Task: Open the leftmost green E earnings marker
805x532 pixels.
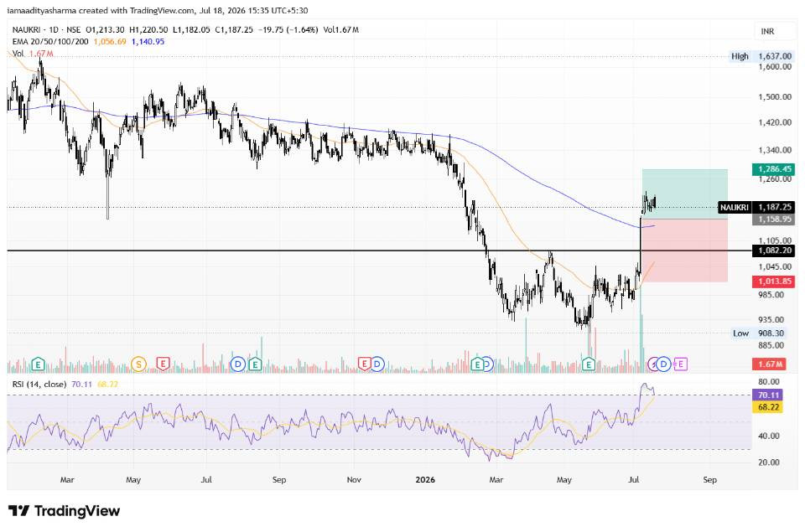Action: click(38, 364)
